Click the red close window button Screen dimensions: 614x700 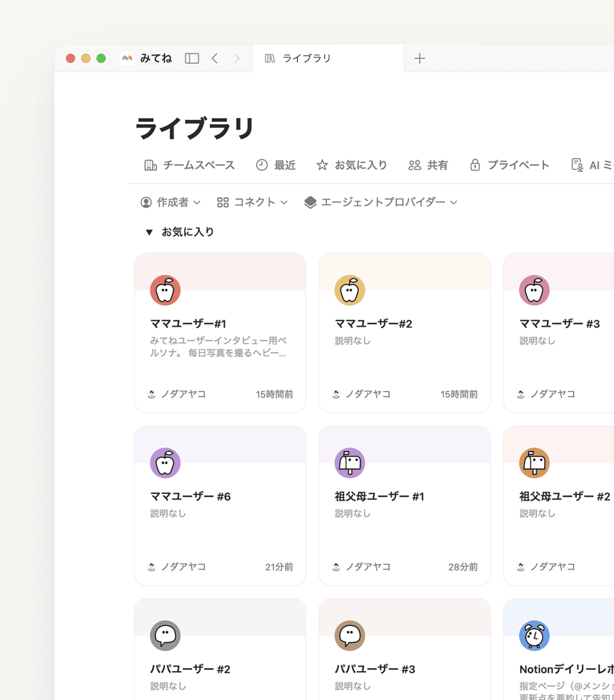click(71, 58)
